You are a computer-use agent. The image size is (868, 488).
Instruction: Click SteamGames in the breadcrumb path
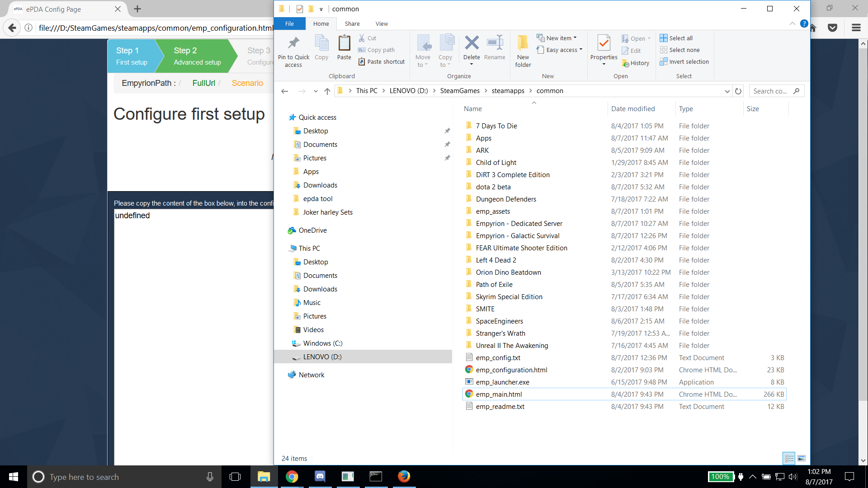460,91
